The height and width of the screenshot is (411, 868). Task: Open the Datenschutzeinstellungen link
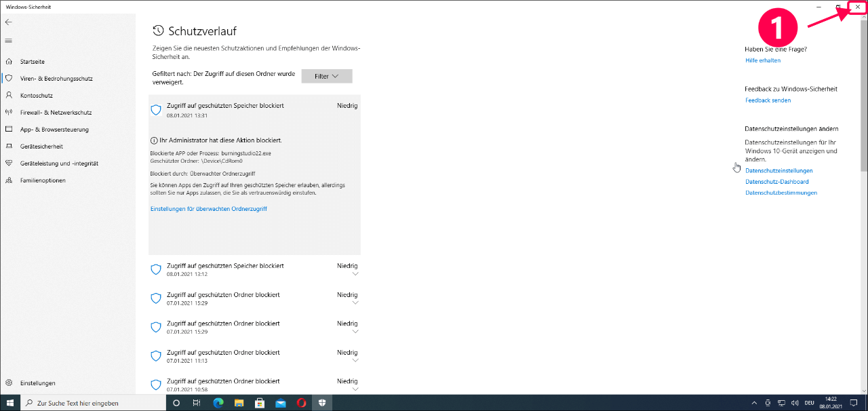coord(778,171)
